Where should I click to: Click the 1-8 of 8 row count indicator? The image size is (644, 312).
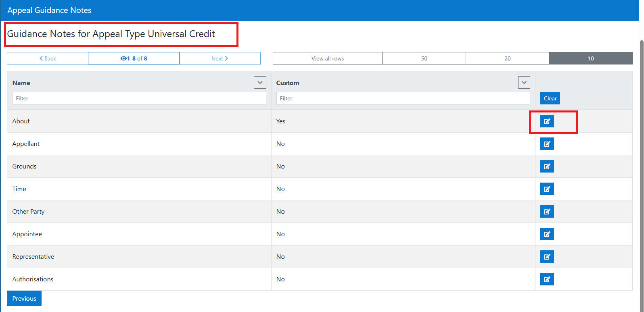134,58
